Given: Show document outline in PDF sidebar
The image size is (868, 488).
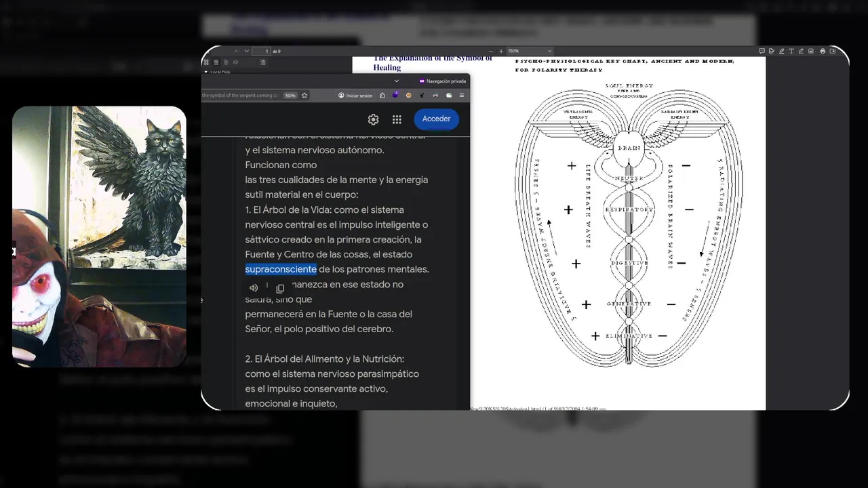Looking at the screenshot, I should (216, 62).
